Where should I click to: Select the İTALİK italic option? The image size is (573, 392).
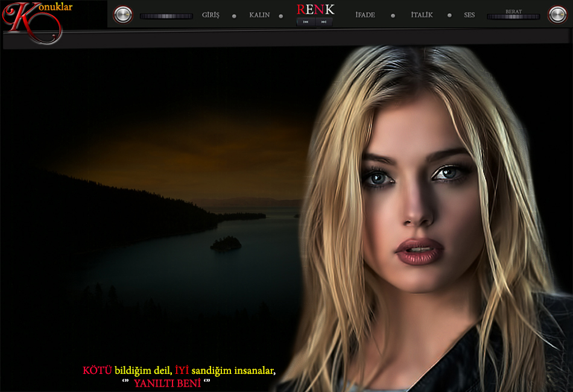(x=422, y=15)
